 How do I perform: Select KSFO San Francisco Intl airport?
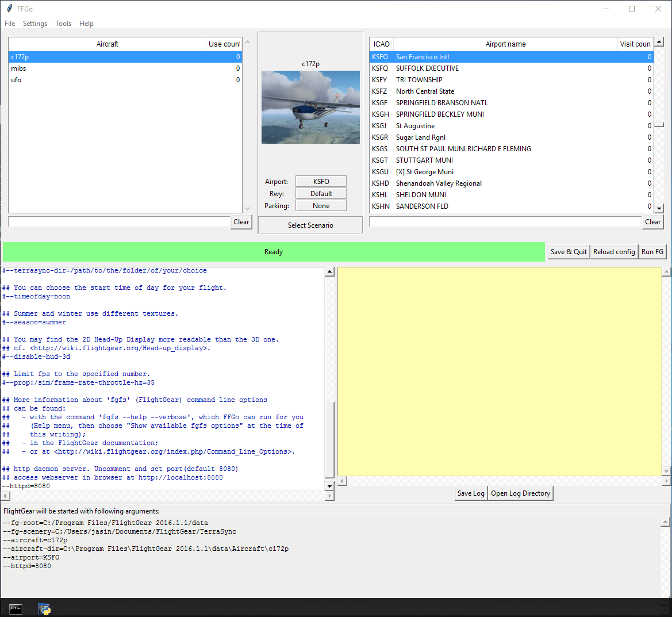click(x=511, y=56)
